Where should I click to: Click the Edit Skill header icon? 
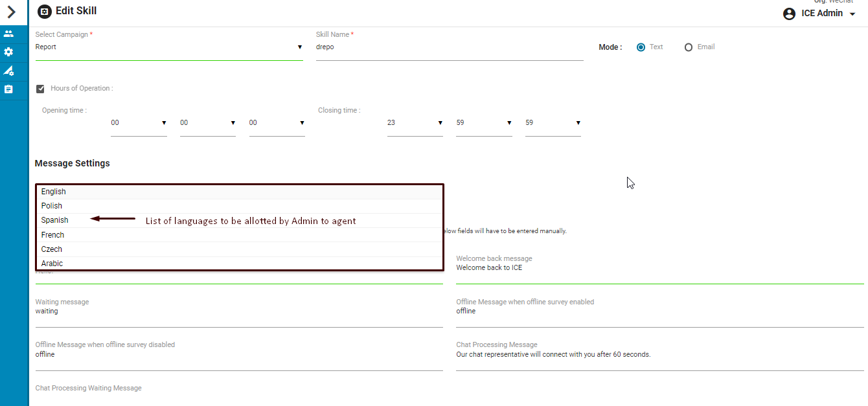click(44, 12)
